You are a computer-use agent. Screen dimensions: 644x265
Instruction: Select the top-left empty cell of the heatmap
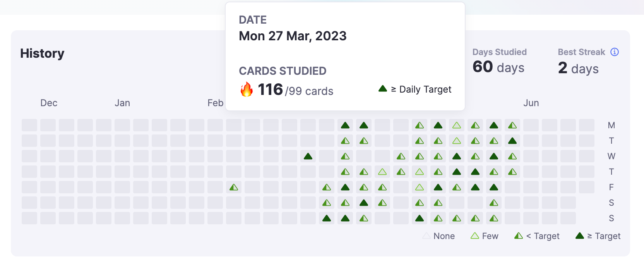[29, 126]
